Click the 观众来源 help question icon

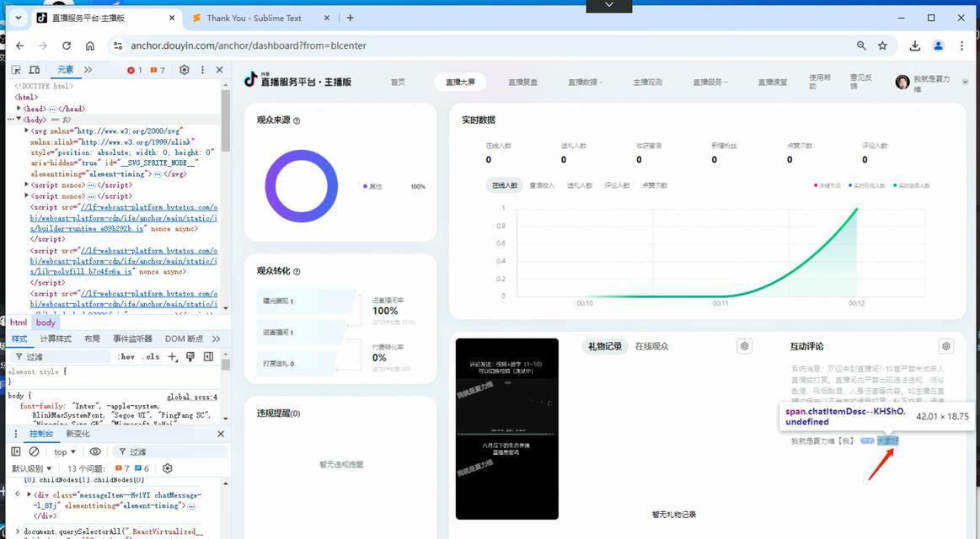click(x=297, y=120)
